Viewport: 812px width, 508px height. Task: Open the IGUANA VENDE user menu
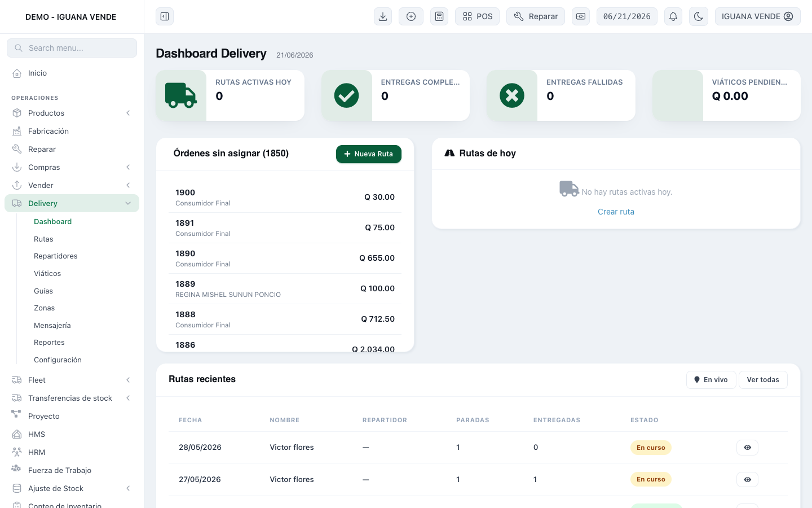(x=758, y=16)
